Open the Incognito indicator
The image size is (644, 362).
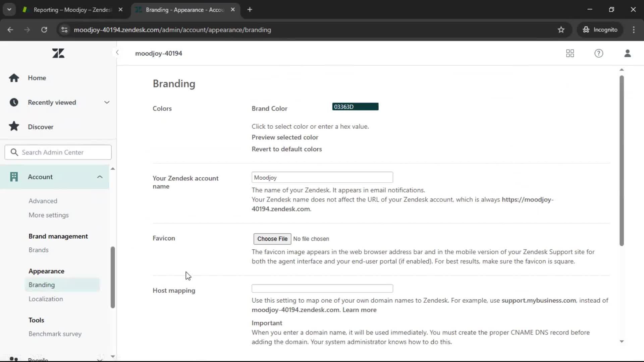tap(600, 30)
